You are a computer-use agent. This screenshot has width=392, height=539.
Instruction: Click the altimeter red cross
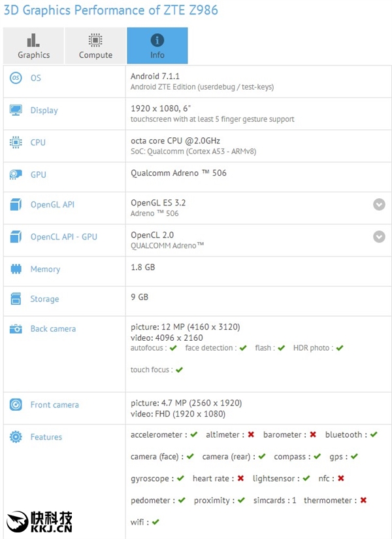tap(251, 434)
